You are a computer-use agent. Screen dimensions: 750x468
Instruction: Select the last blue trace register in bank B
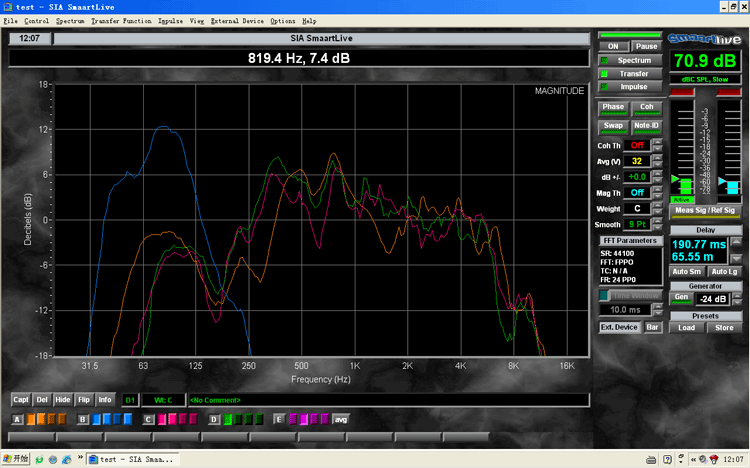point(128,420)
